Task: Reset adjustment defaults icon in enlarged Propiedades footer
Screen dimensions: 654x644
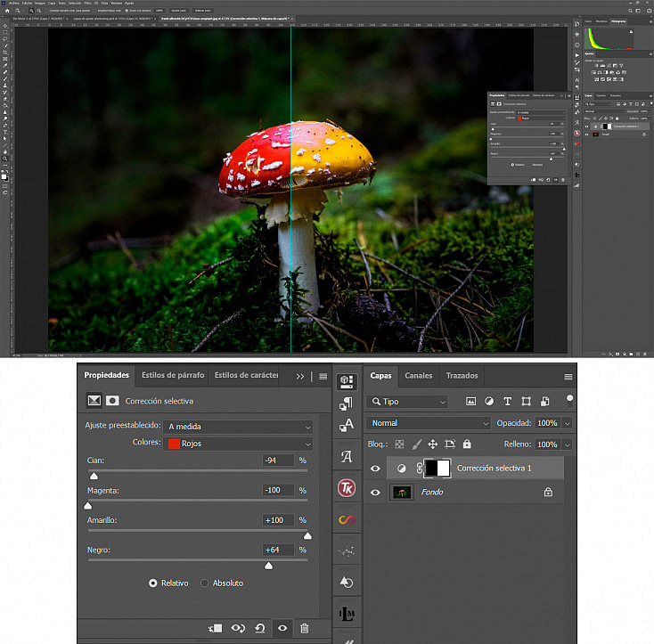Action: pyautogui.click(x=260, y=628)
